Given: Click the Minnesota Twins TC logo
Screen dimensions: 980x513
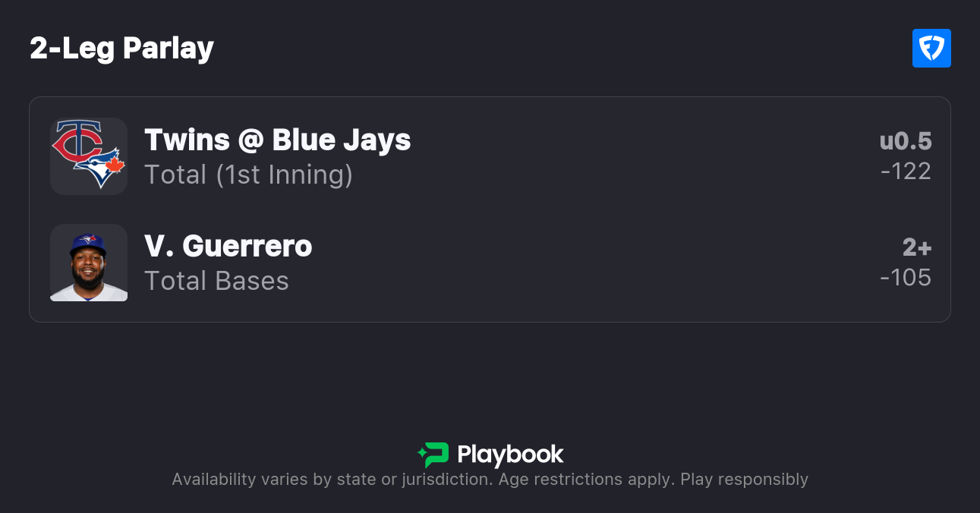Looking at the screenshot, I should (77, 142).
